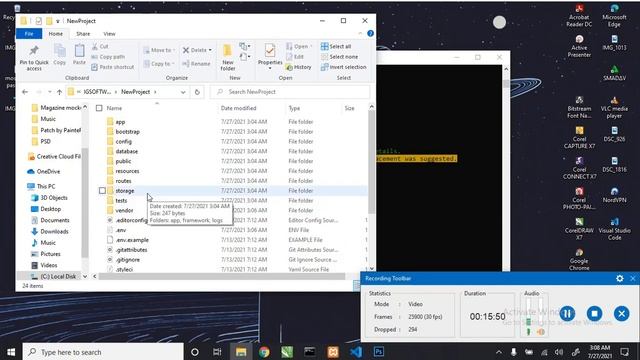The height and width of the screenshot is (360, 640).
Task: Select Local Disk (C:) in navigation pane
Action: click(58, 276)
